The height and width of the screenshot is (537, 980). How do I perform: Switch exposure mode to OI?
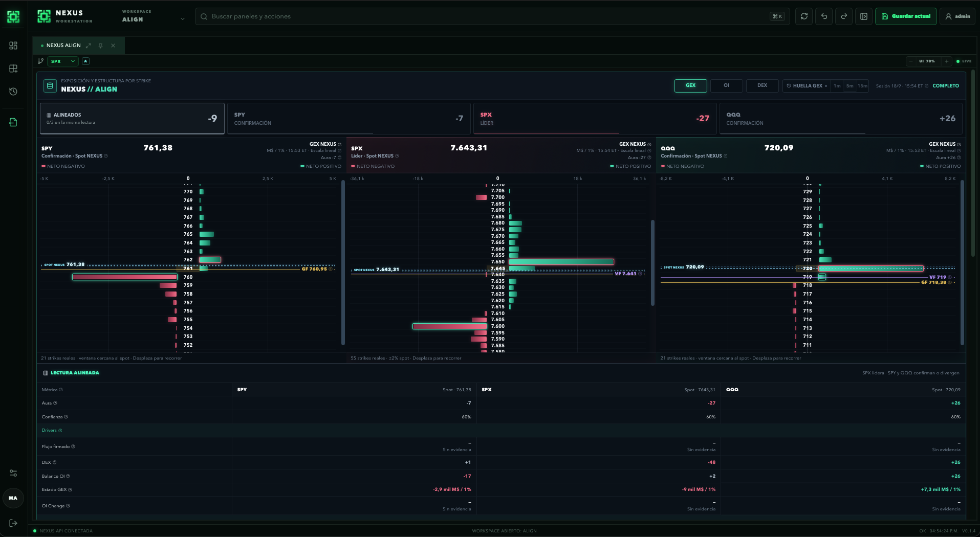726,85
